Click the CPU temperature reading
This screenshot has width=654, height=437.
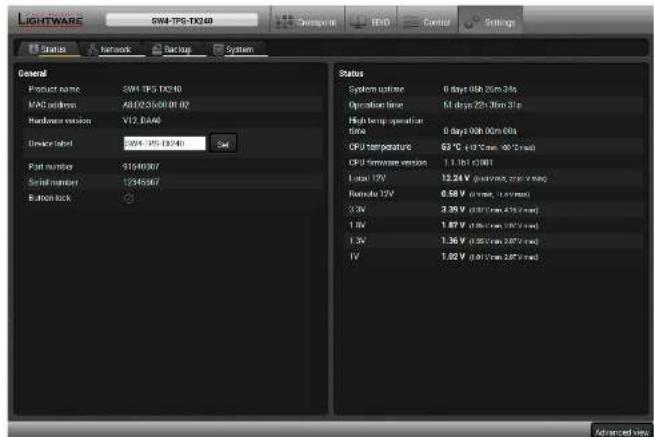[488, 147]
